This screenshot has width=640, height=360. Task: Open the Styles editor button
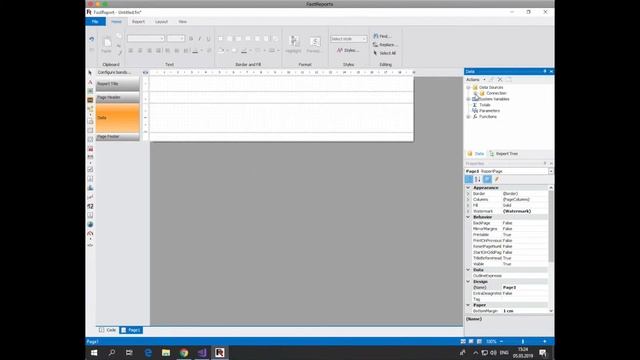point(348,50)
